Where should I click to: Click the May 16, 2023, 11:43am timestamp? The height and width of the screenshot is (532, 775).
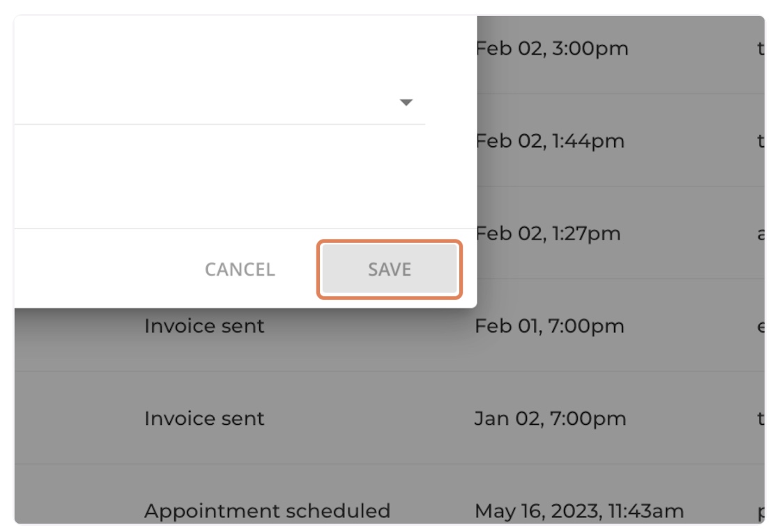pyautogui.click(x=579, y=510)
